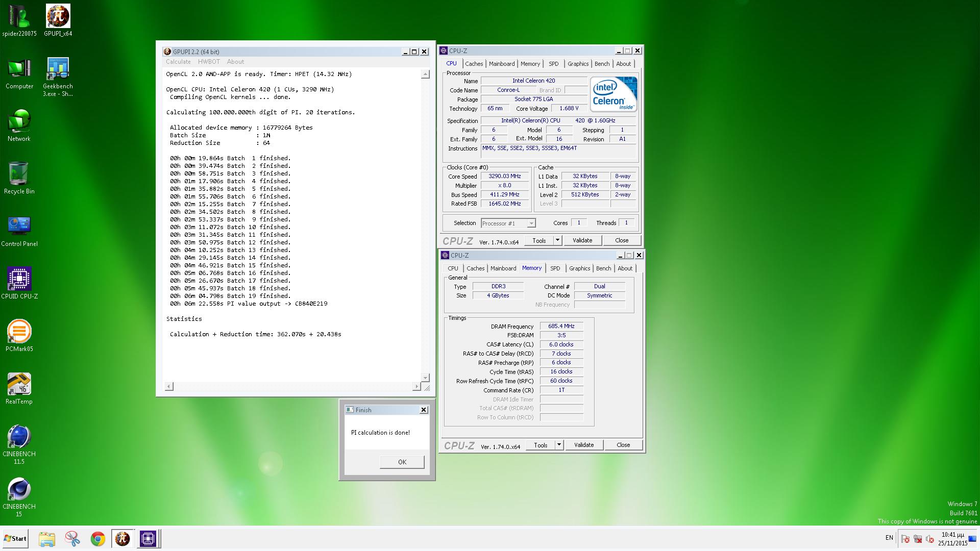Close the Finish dialog with X
Image resolution: width=980 pixels, height=551 pixels.
point(424,410)
